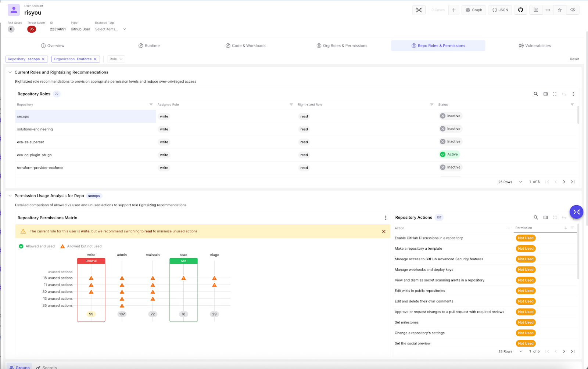Screen dimensions: 588x369
Task: Switch to the Org Roles & Permissions tab
Action: tap(342, 46)
